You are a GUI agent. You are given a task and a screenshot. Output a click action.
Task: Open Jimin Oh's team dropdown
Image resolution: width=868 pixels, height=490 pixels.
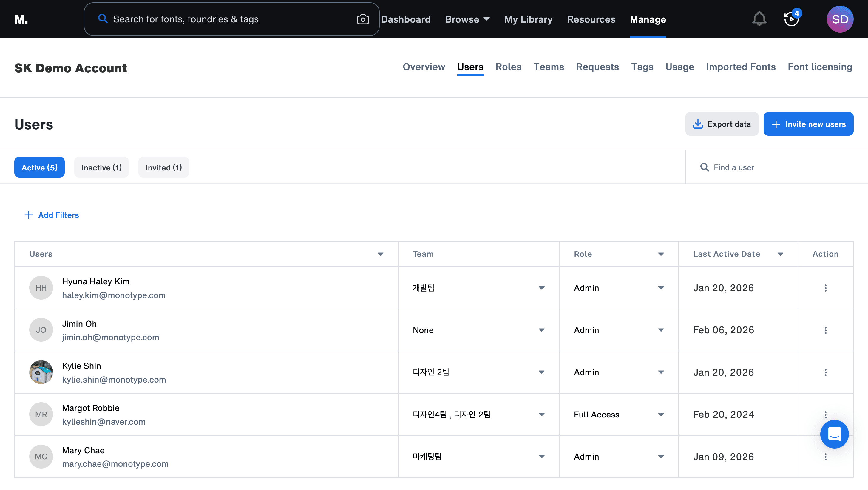541,330
